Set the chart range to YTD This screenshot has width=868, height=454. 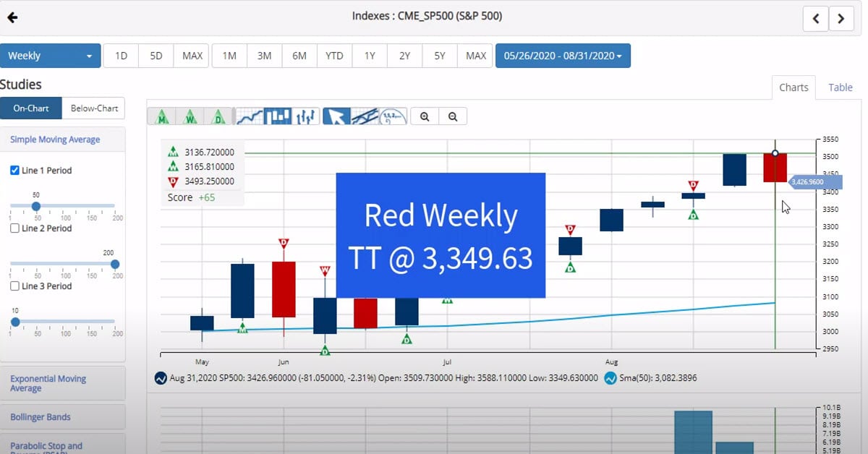(334, 56)
